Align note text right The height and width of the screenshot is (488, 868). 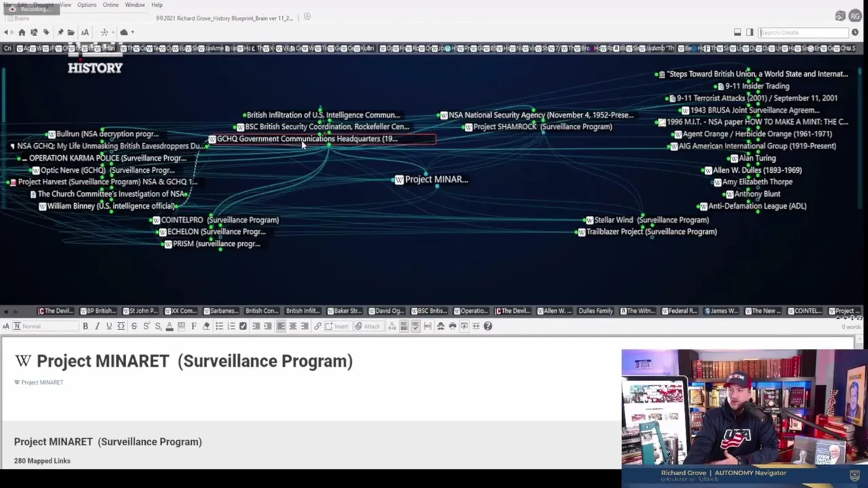click(304, 326)
